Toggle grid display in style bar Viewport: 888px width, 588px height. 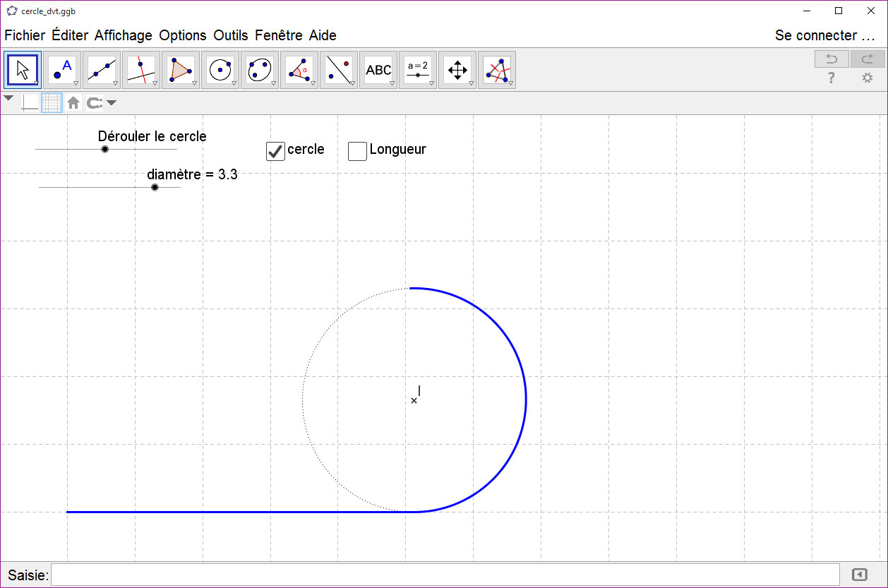pyautogui.click(x=52, y=103)
